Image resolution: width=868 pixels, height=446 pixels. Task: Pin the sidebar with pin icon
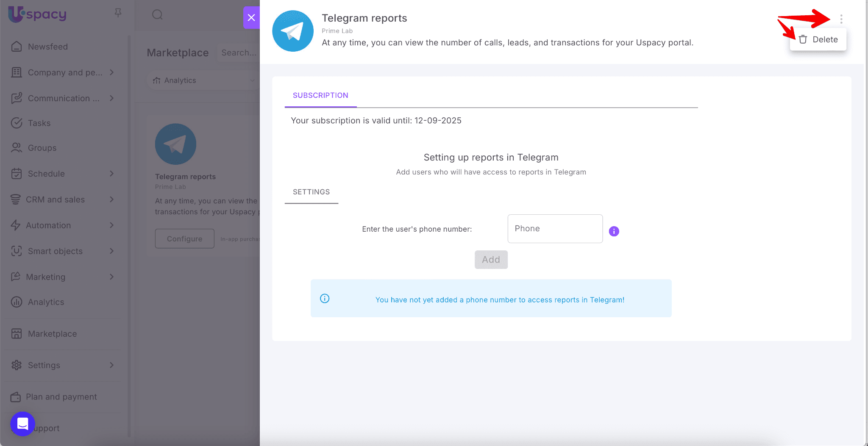(118, 13)
